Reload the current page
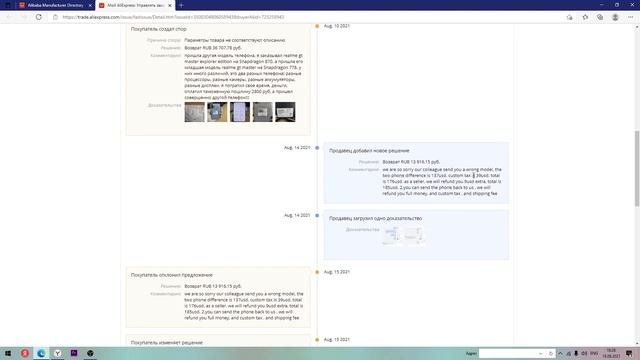The image size is (640, 360). pos(39,17)
